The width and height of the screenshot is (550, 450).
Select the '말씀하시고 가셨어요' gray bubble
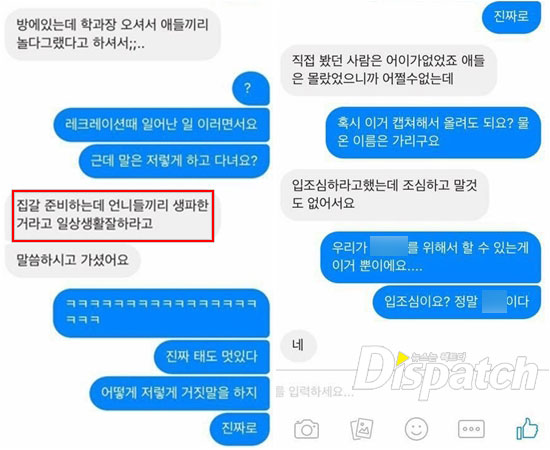[x=73, y=261]
